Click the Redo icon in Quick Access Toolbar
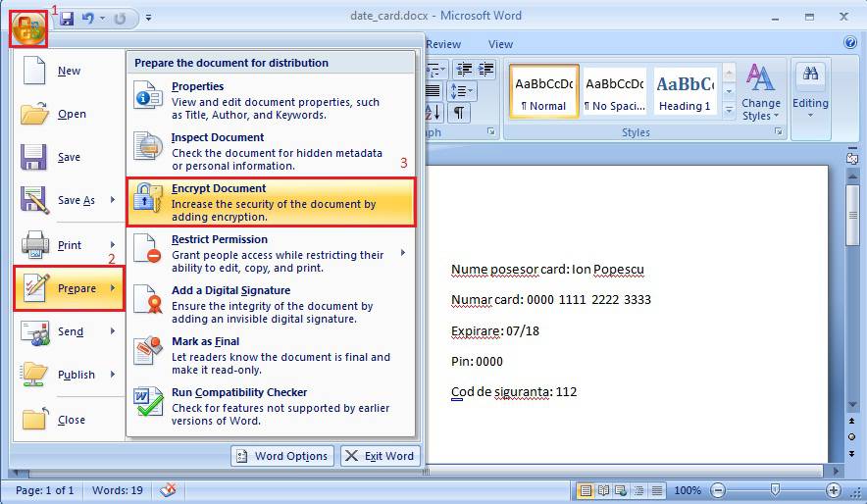 [x=119, y=19]
